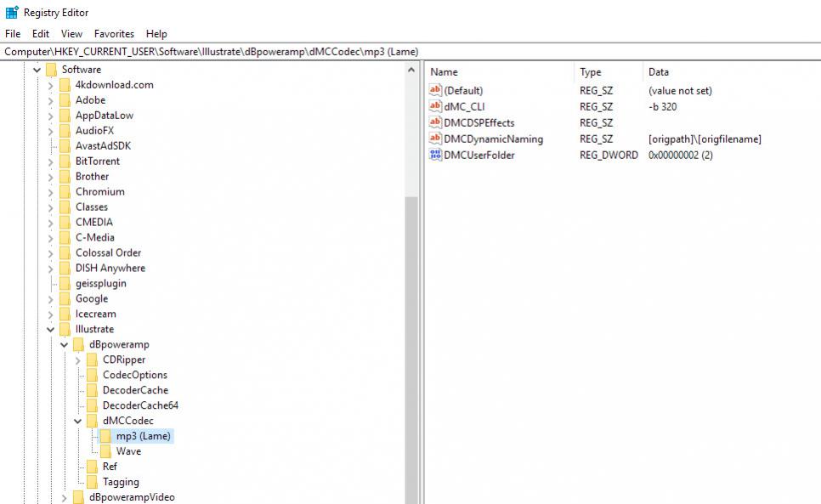The width and height of the screenshot is (821, 504).
Task: Click the DMCUserFolder DWORD value icon
Action: coord(436,155)
